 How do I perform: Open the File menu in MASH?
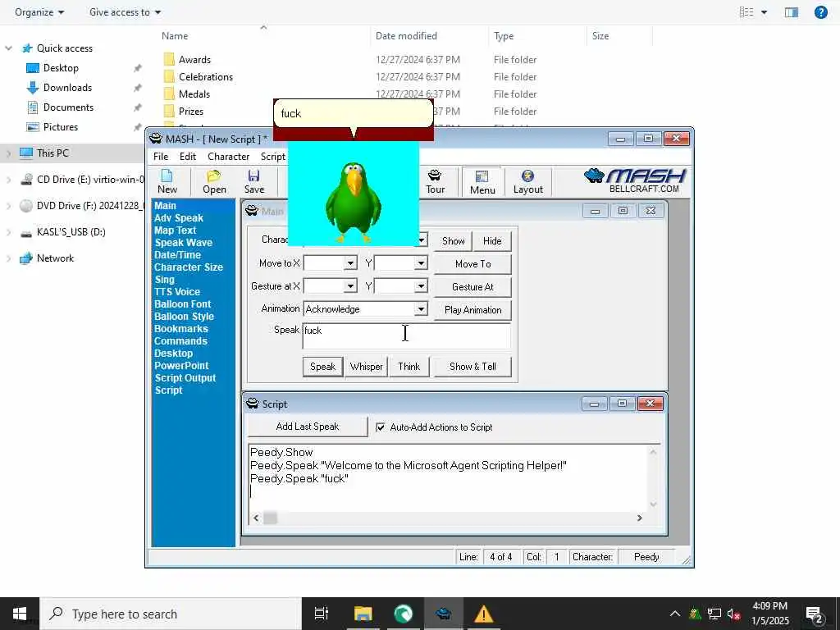pos(160,157)
